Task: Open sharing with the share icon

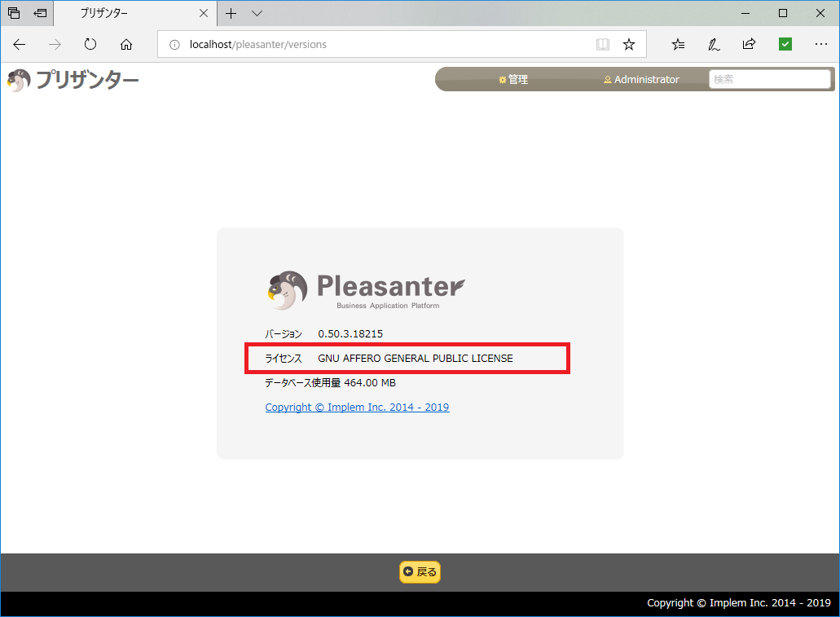Action: click(x=749, y=45)
